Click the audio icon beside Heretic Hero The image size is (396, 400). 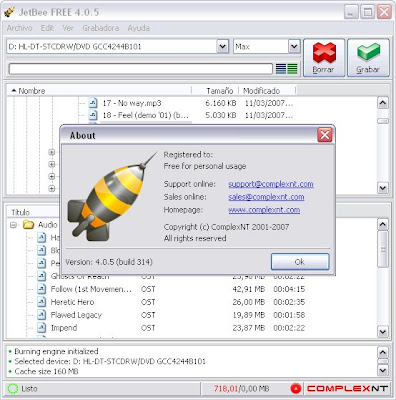[41, 302]
